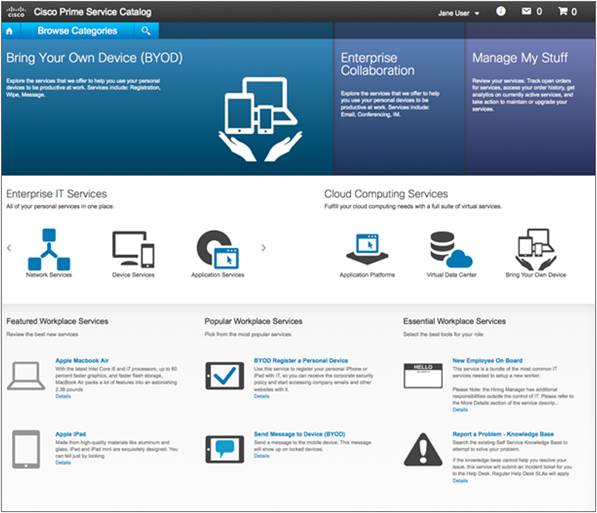Click the cart count number 0
This screenshot has width=597, height=513.
tap(574, 12)
